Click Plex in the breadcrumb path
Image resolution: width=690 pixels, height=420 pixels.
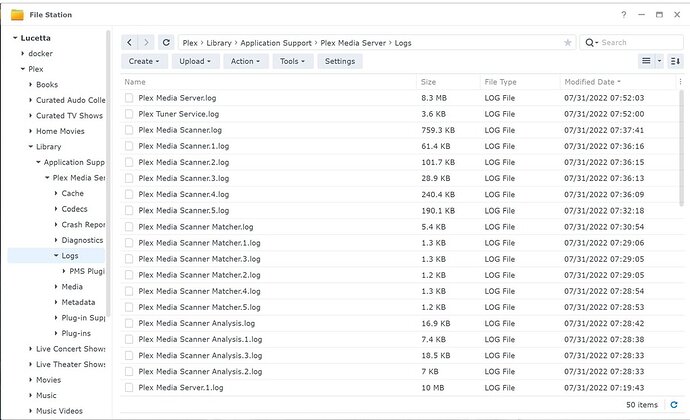pos(190,43)
